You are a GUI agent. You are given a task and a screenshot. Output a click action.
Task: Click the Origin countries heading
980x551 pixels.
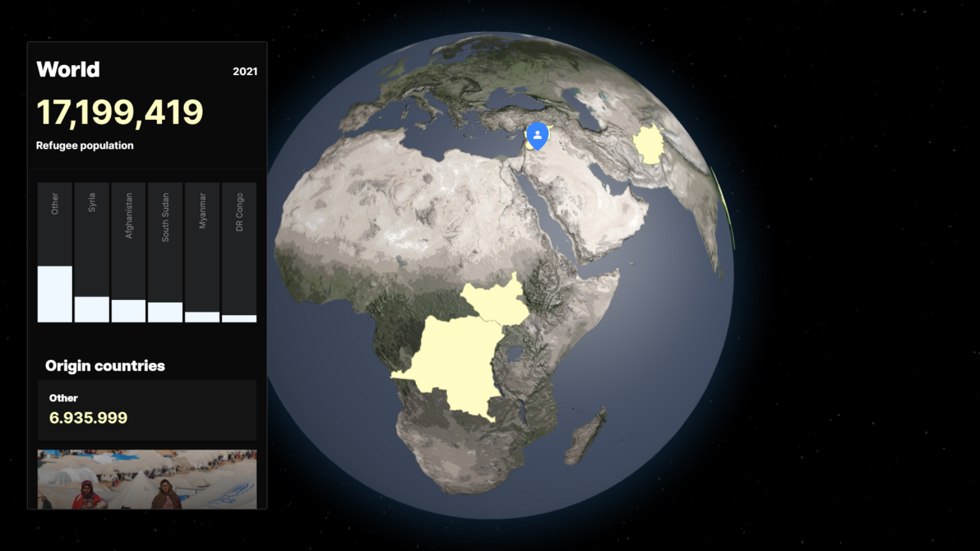[105, 365]
